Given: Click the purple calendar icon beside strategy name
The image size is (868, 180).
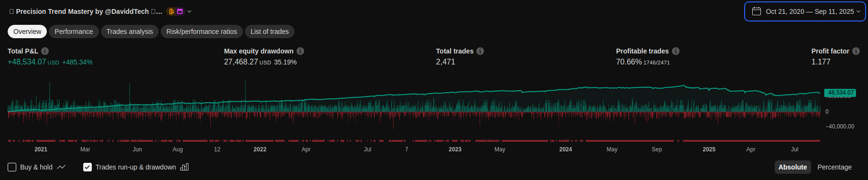Looking at the screenshot, I should pos(180,11).
